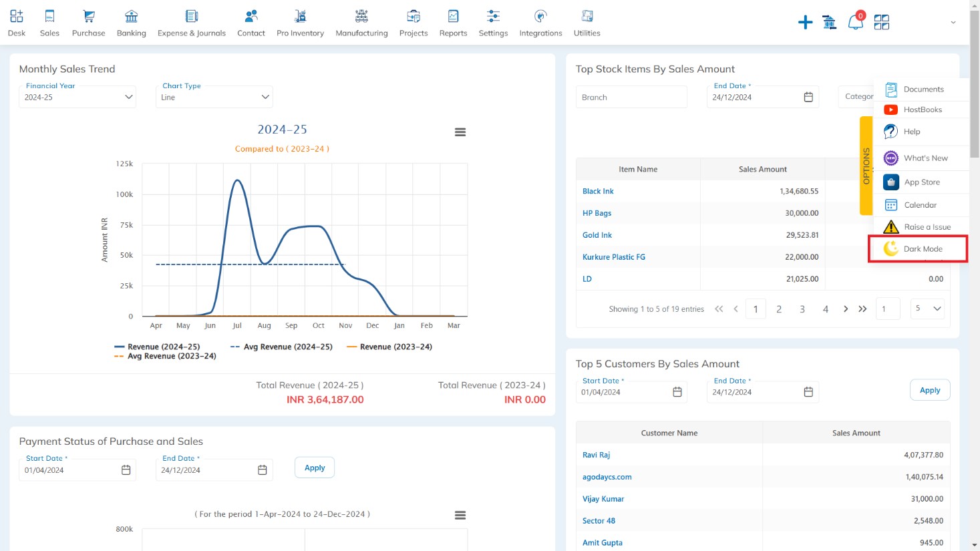The width and height of the screenshot is (980, 551).
Task: Open Payment Status chart hamburger menu
Action: (x=460, y=516)
